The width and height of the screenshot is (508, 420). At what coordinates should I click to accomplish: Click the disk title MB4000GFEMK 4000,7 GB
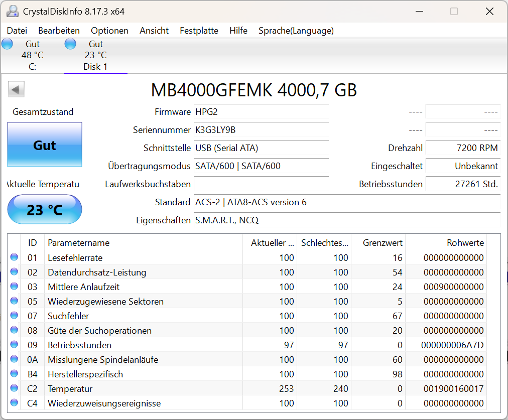pyautogui.click(x=254, y=90)
